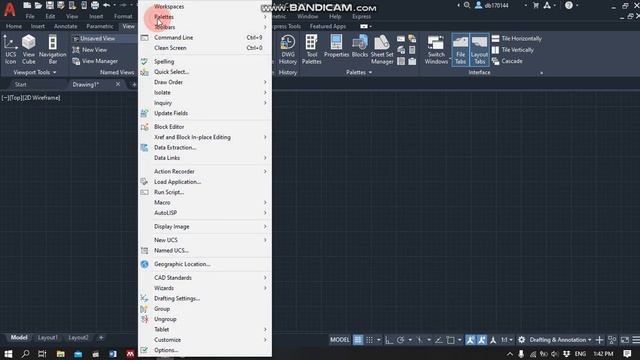
Task: Open annotation scale 1:1 dropdown
Action: click(507, 340)
